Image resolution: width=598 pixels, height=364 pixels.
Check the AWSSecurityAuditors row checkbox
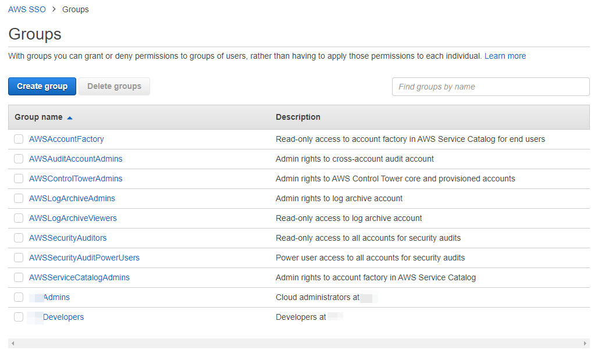(x=18, y=238)
